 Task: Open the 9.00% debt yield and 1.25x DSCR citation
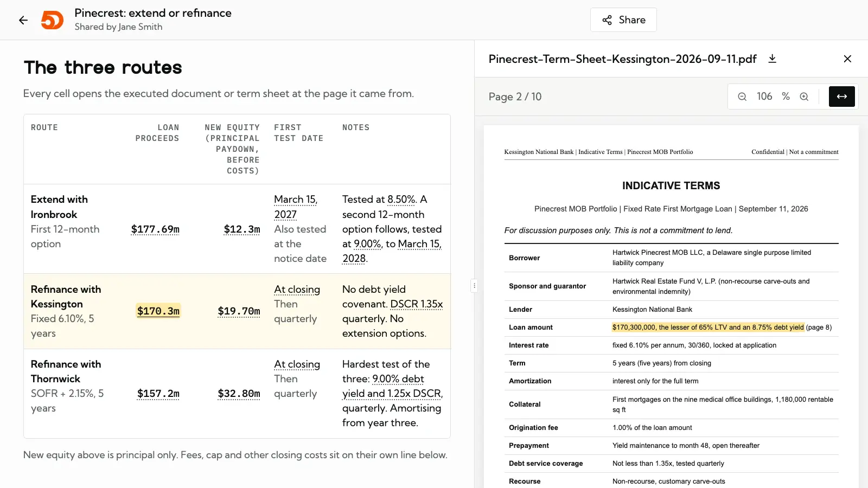tap(393, 386)
